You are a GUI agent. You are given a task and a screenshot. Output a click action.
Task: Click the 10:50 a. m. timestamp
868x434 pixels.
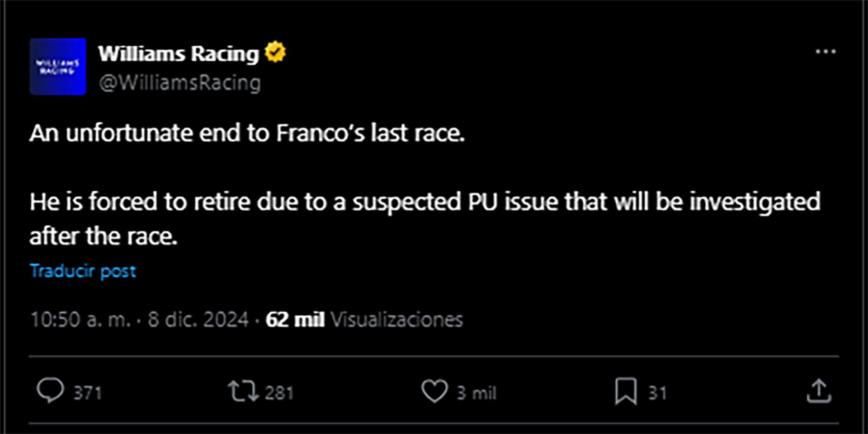80,320
